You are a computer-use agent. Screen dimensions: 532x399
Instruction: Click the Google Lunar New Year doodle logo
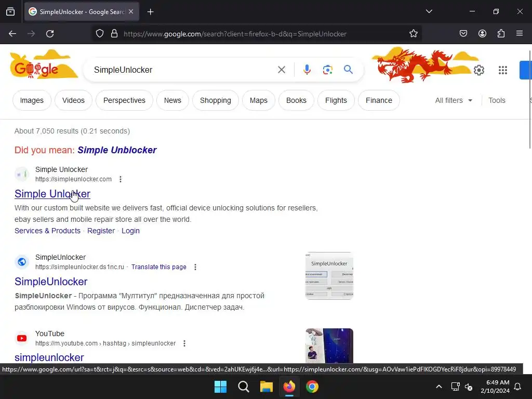[44, 64]
